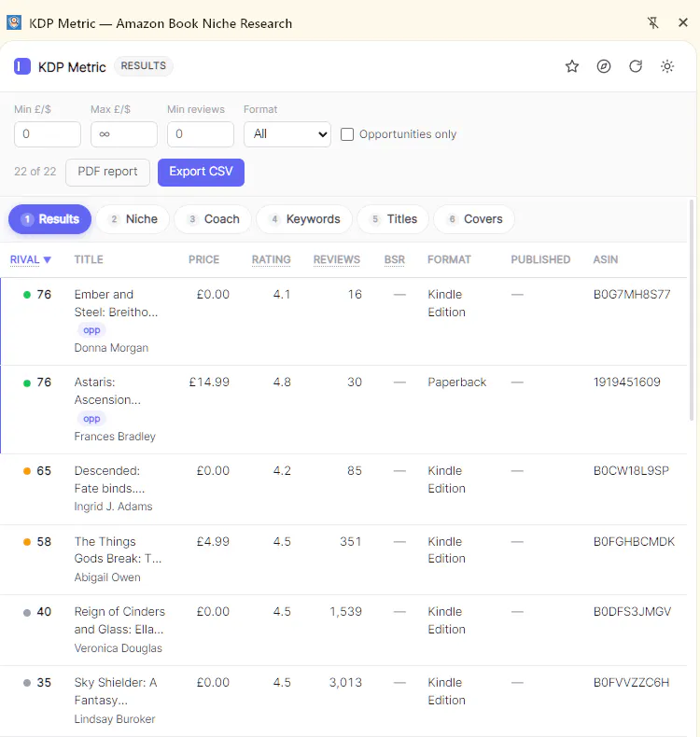700x737 pixels.
Task: Sort by the BSR column header
Action: [395, 259]
